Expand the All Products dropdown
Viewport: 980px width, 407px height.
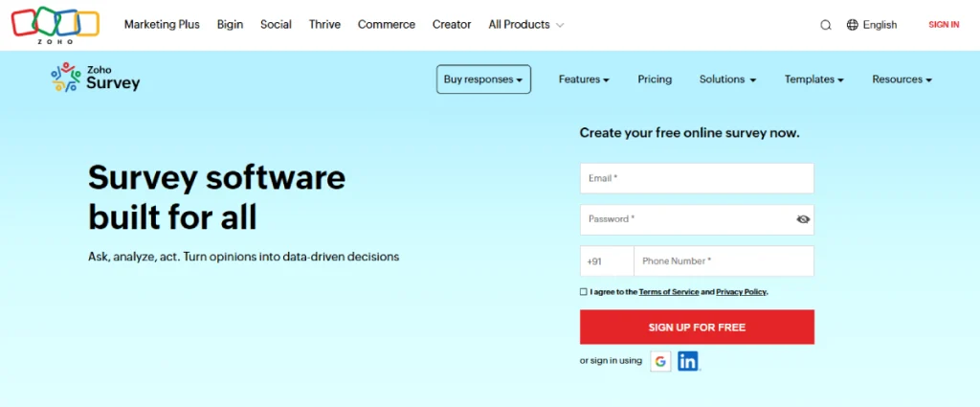click(x=526, y=25)
